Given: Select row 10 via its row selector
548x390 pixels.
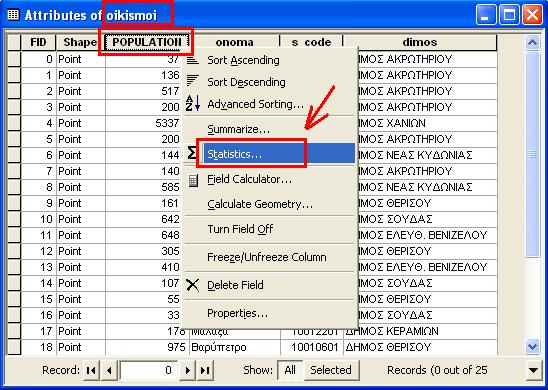Looking at the screenshot, I should point(14,219).
